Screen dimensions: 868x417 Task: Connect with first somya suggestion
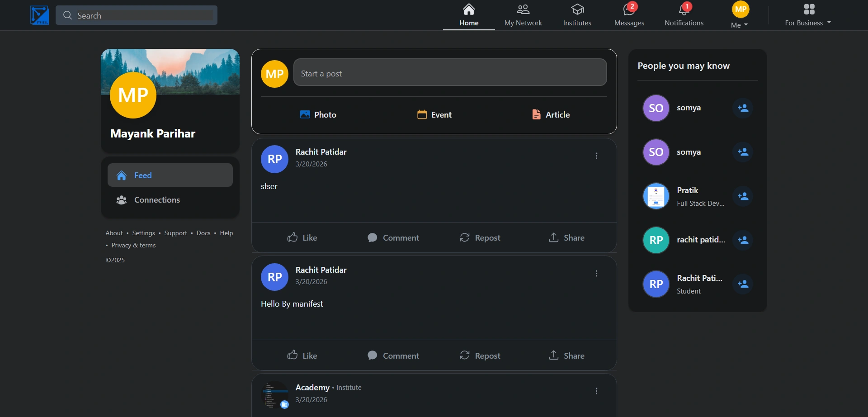pyautogui.click(x=742, y=108)
